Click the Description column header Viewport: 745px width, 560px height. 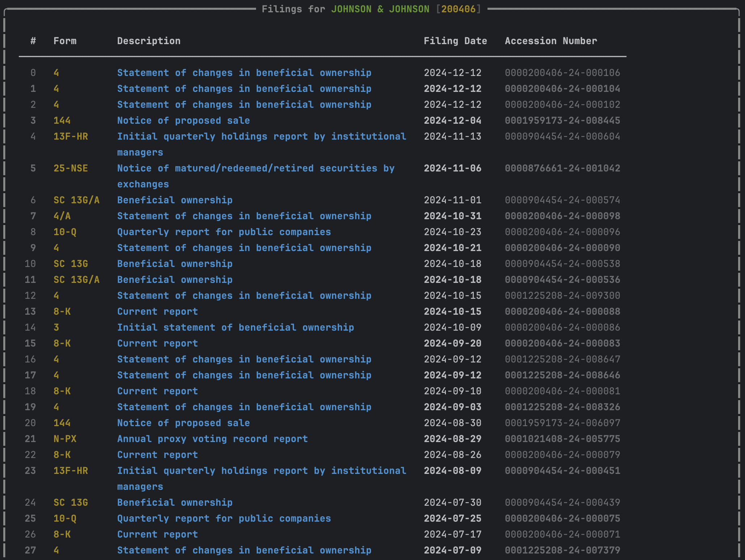[x=149, y=41]
